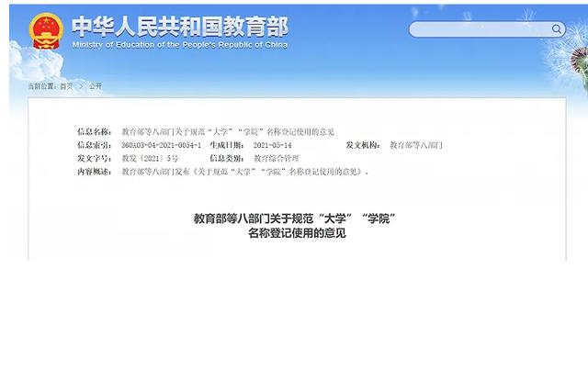Select the 生成日期 label
Viewport: 588px width, 392px height.
tap(227, 145)
